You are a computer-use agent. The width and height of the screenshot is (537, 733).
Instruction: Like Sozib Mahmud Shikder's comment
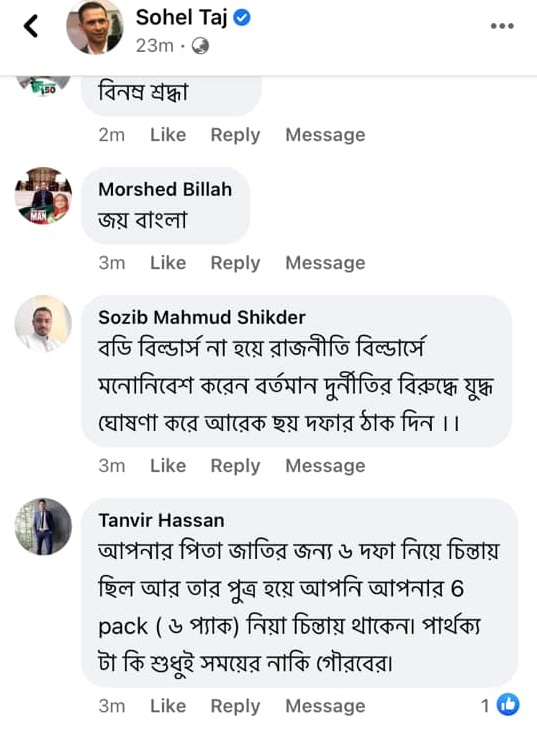(168, 466)
